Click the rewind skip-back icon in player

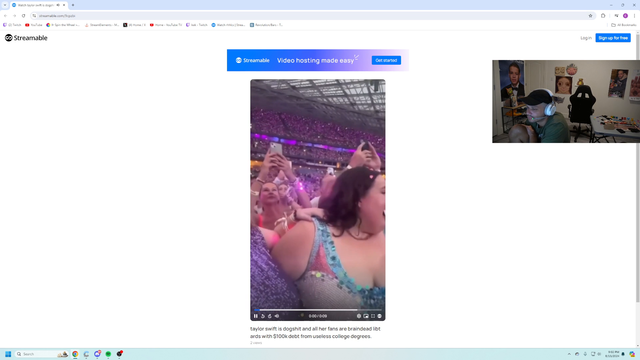pos(263,316)
